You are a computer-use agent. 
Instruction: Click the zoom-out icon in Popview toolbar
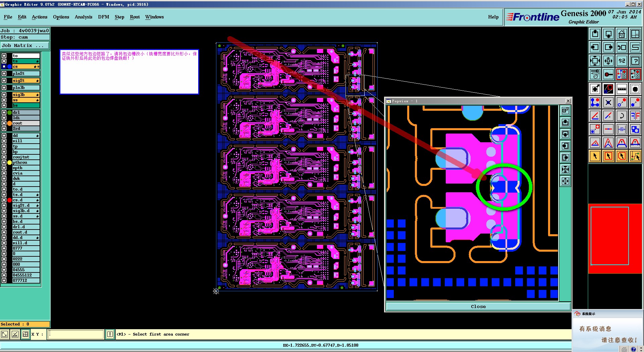[566, 169]
